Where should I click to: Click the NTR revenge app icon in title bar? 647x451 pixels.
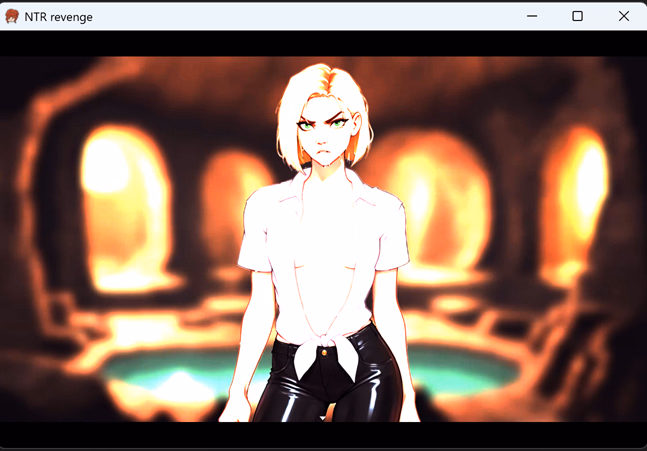[x=12, y=16]
